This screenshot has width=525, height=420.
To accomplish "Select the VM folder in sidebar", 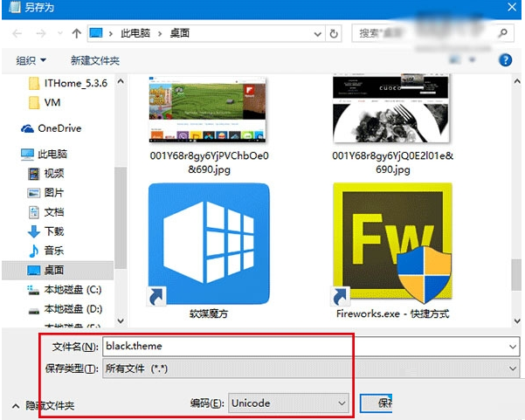I will pyautogui.click(x=52, y=102).
